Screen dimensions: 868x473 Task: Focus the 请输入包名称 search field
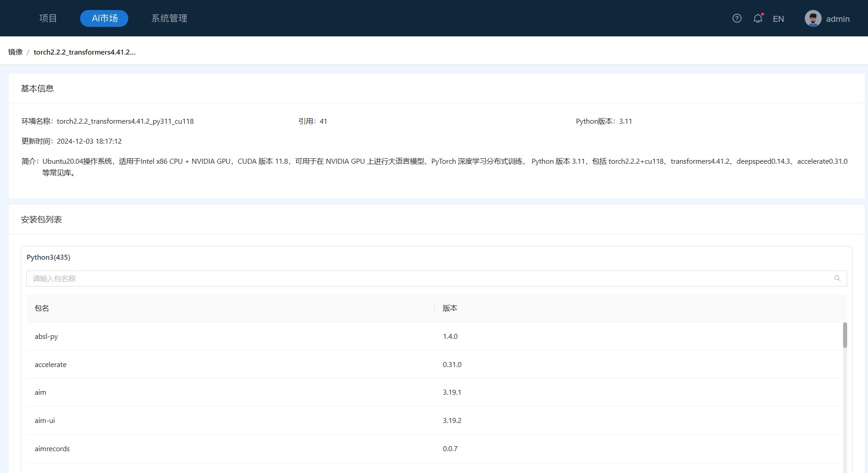(x=428, y=278)
